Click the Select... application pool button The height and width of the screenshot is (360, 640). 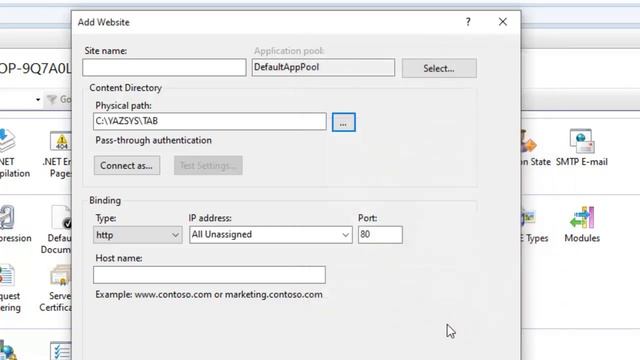(439, 68)
